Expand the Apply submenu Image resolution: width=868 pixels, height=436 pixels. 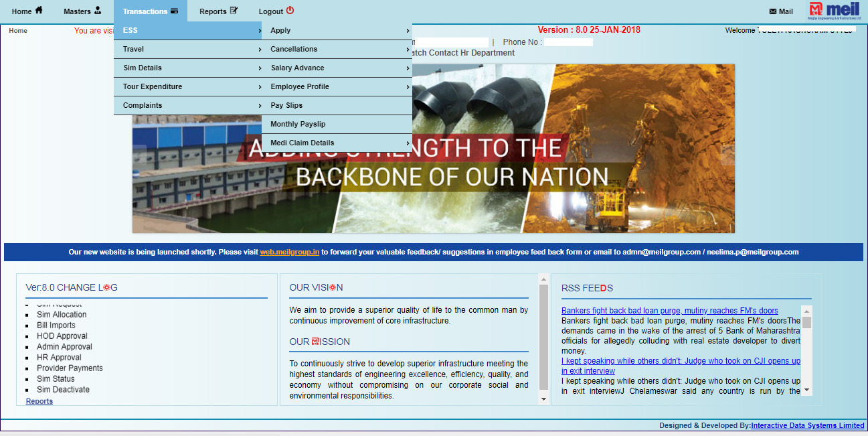click(x=407, y=30)
